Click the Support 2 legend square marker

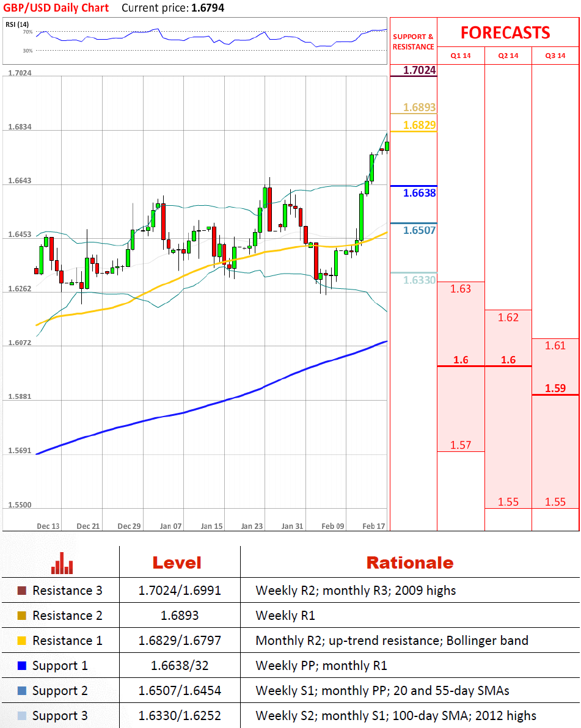(x=22, y=691)
